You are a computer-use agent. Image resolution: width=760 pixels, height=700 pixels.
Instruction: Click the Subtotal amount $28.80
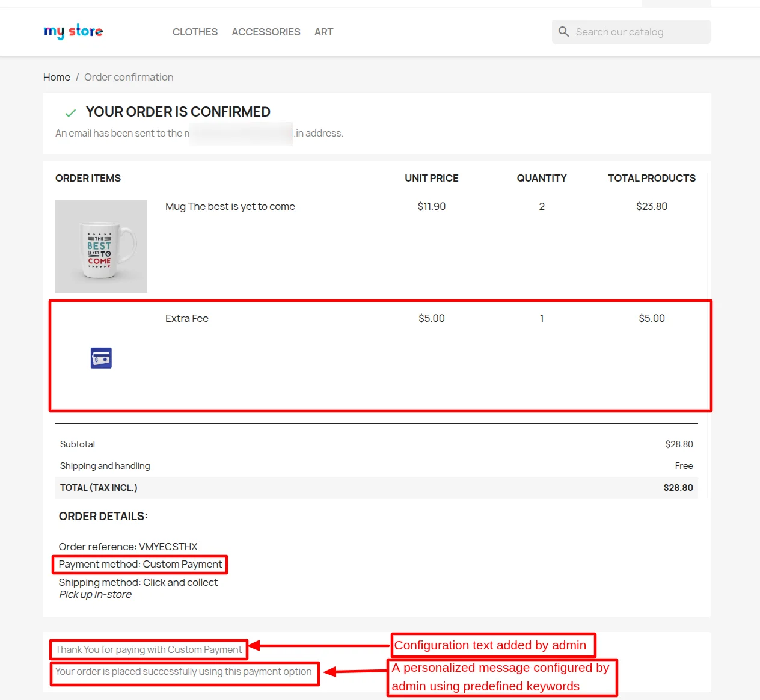click(x=679, y=444)
